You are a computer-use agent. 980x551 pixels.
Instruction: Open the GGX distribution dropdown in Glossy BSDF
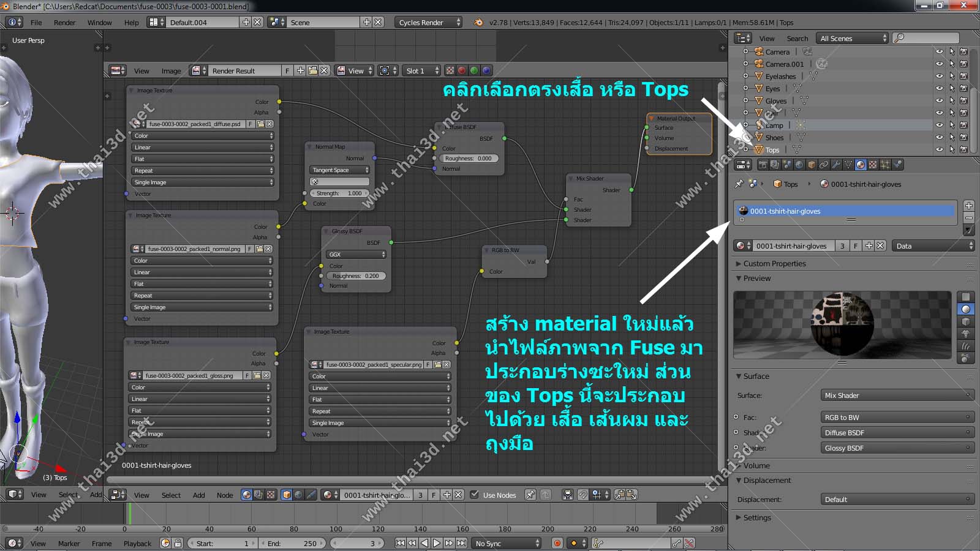click(x=356, y=255)
